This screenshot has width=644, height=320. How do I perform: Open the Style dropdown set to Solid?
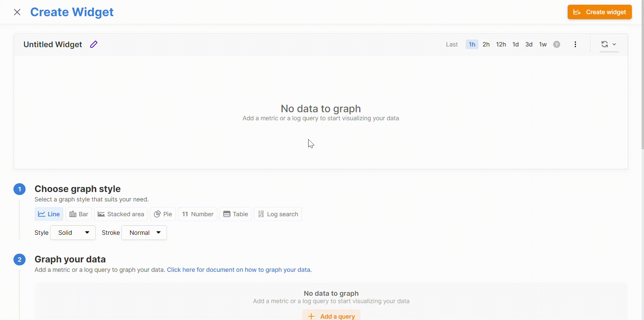pos(73,233)
